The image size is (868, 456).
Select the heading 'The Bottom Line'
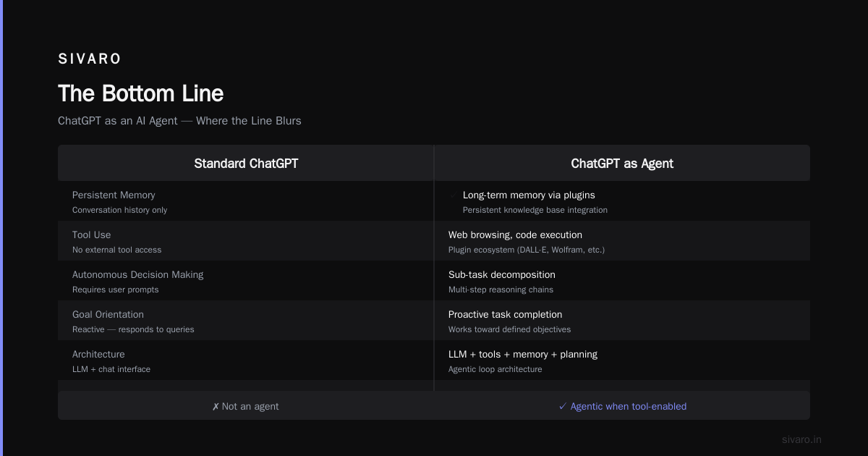coord(141,93)
